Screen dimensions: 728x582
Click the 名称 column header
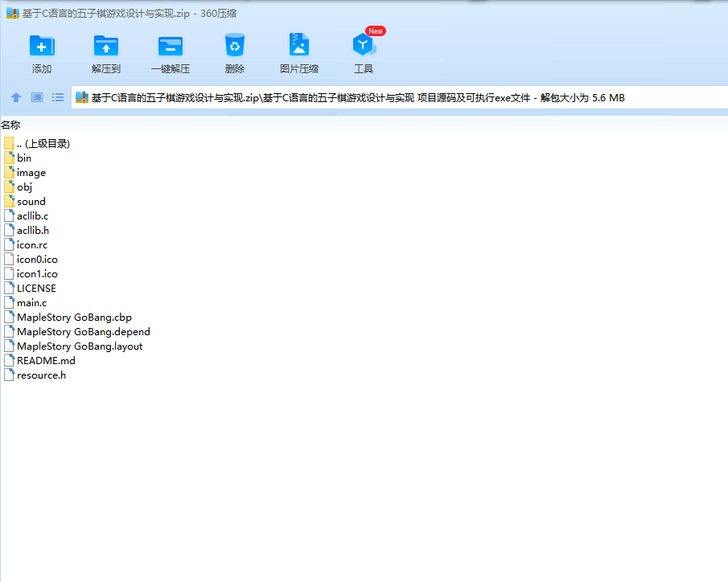pyautogui.click(x=10, y=125)
